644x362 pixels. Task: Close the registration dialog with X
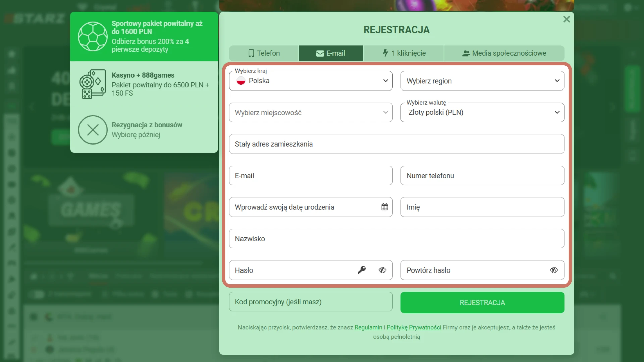click(x=566, y=19)
